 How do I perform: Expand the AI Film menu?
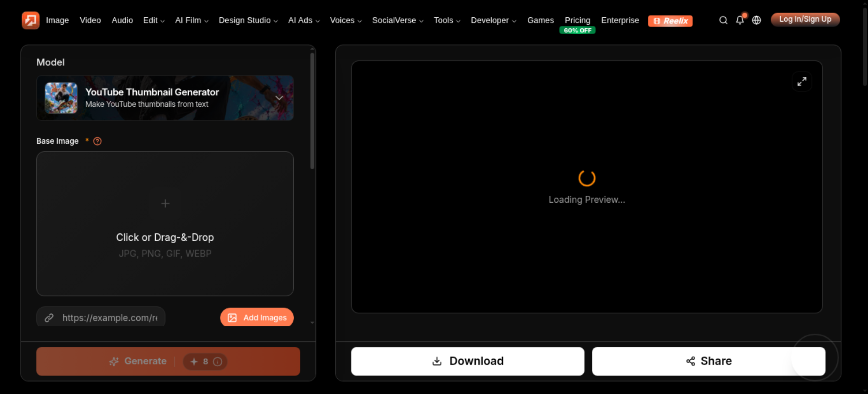[x=192, y=20]
